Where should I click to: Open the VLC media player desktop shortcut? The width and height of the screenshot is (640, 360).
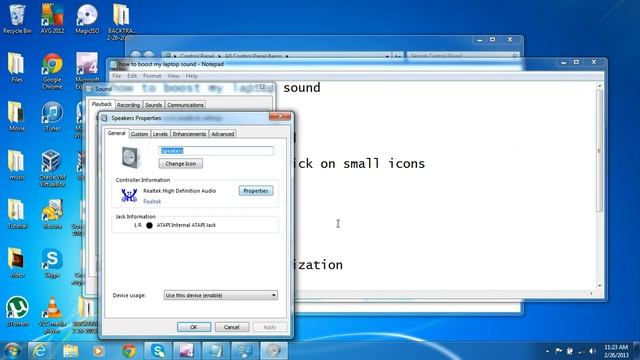tap(52, 315)
